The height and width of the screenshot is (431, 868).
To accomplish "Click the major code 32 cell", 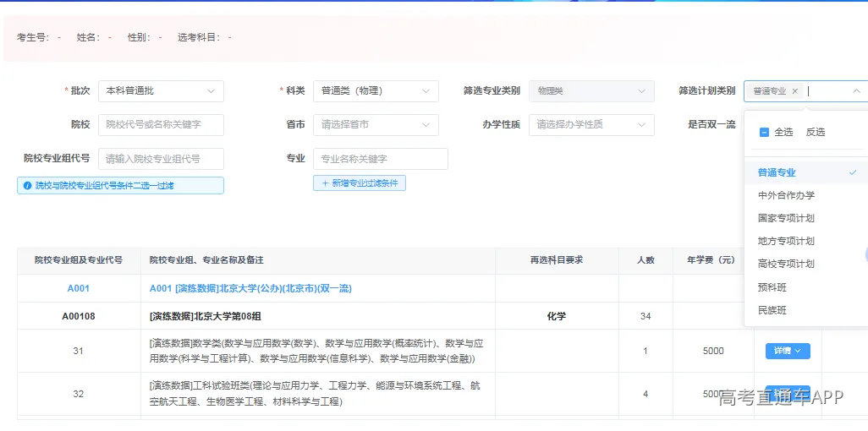I will point(78,394).
